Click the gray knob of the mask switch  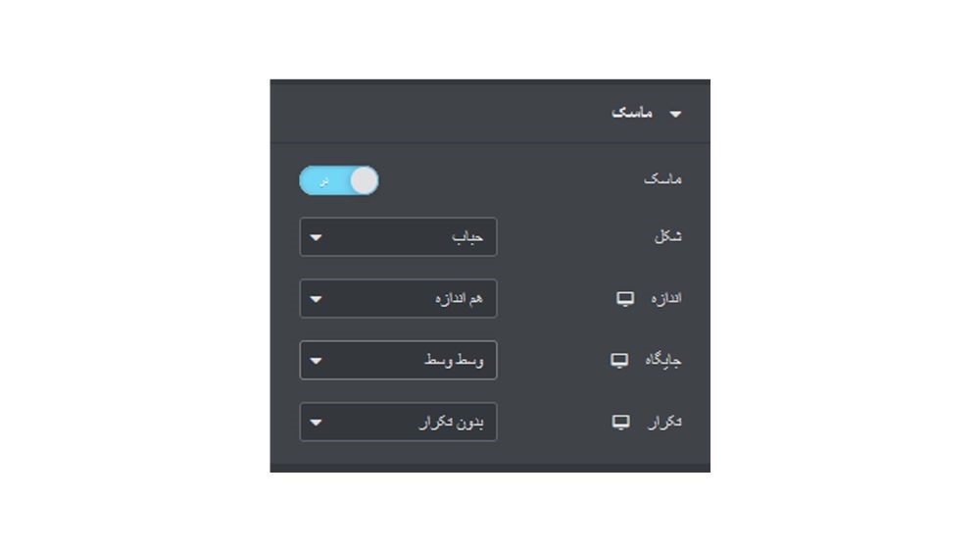click(x=364, y=180)
